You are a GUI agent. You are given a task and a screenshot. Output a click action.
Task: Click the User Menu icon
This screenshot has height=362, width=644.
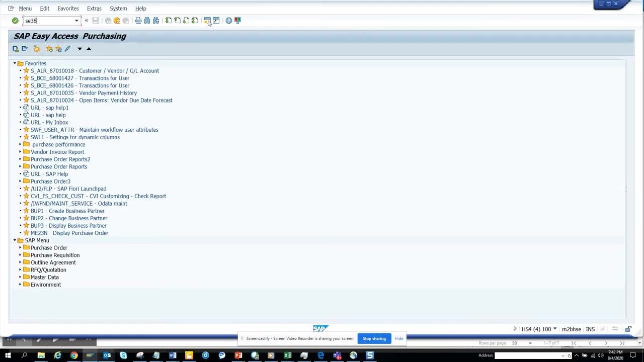[x=16, y=49]
